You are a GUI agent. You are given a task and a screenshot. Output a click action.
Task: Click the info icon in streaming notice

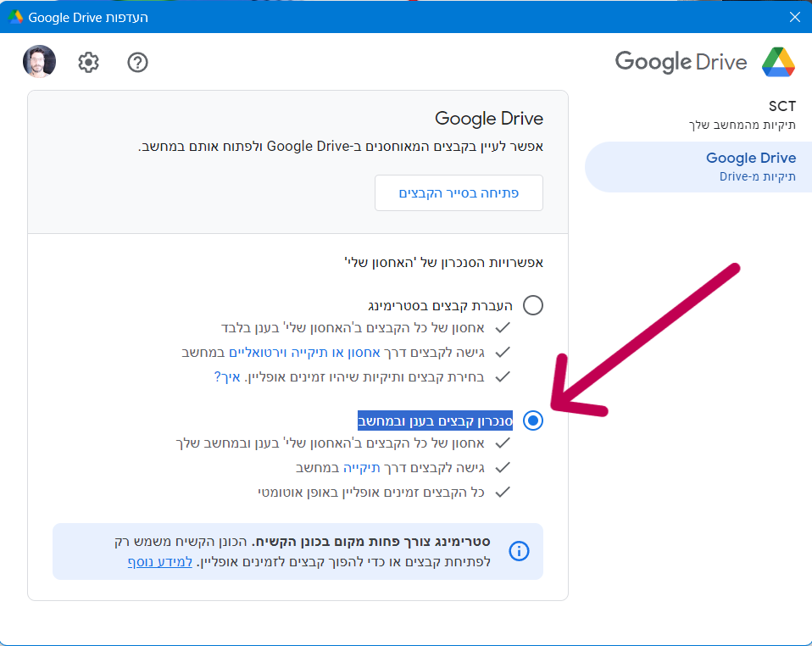point(519,551)
